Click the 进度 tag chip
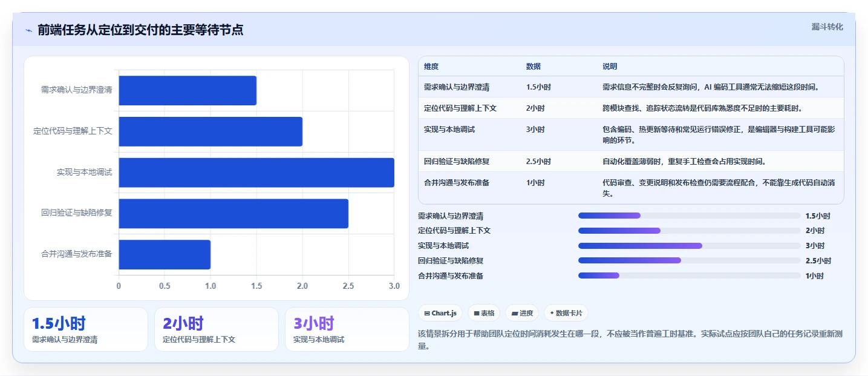This screenshot has height=376, width=868. (522, 313)
